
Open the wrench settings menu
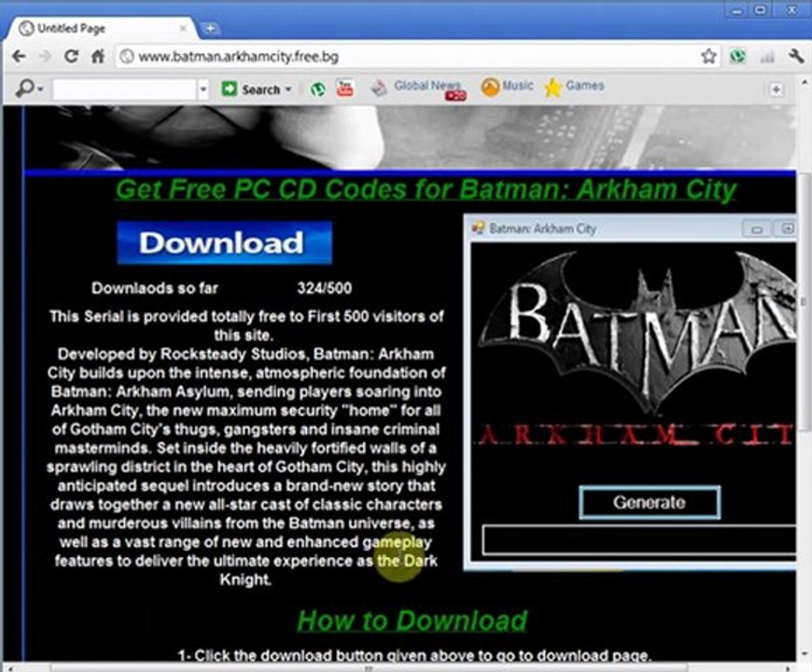click(796, 56)
